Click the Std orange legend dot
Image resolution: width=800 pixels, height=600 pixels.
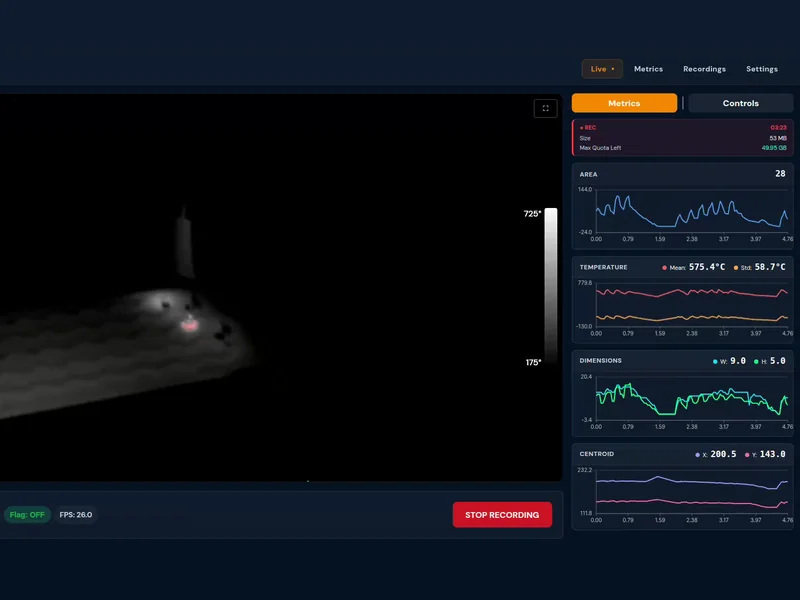[x=736, y=267]
